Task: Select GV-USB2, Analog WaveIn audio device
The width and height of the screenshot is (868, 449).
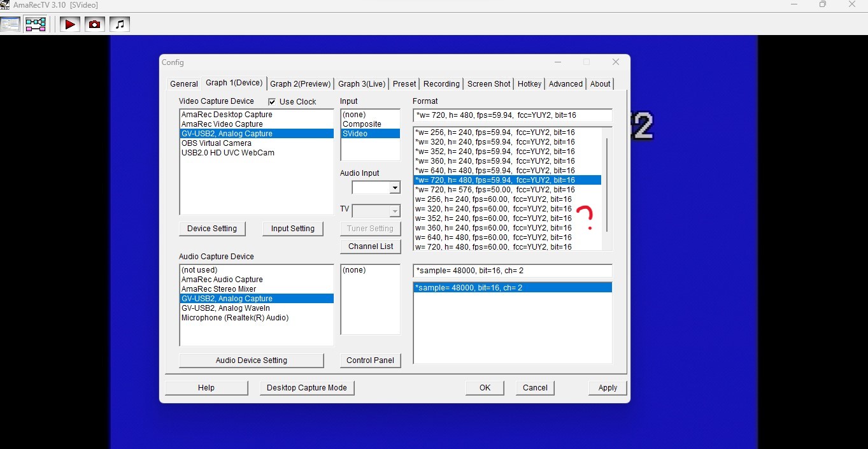Action: (257, 308)
